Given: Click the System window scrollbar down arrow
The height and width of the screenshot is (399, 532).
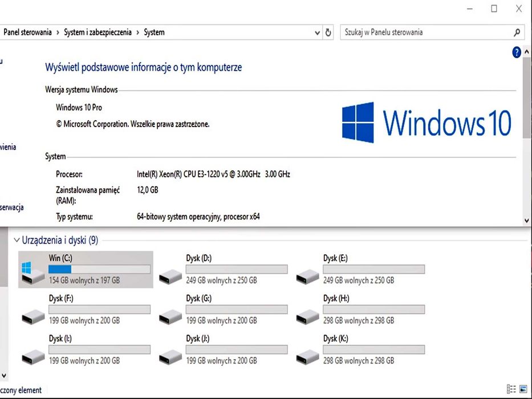Looking at the screenshot, I should [x=527, y=221].
